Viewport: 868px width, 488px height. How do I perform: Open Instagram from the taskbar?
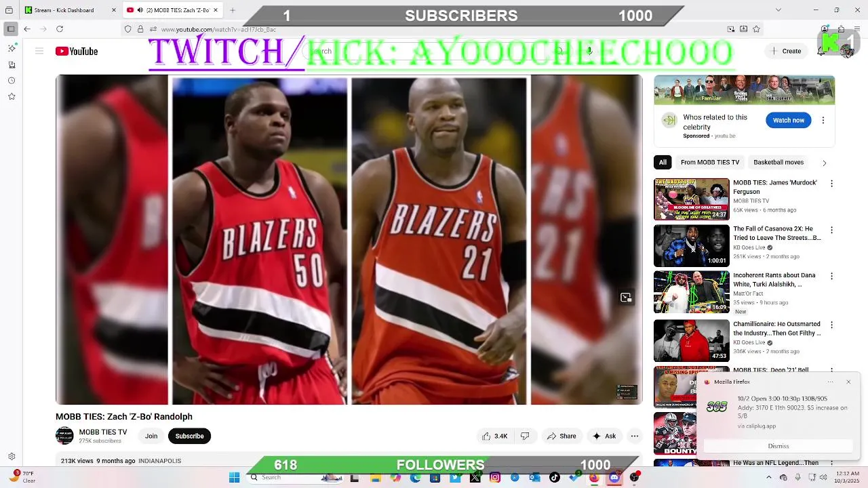pos(495,477)
